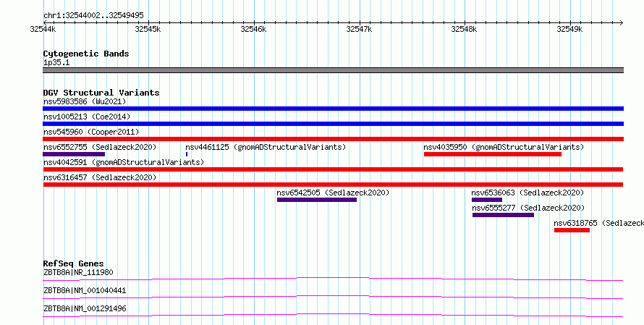Click the 32547k ruler tick label
Viewport: 644px width, 325px height.
coord(359,29)
